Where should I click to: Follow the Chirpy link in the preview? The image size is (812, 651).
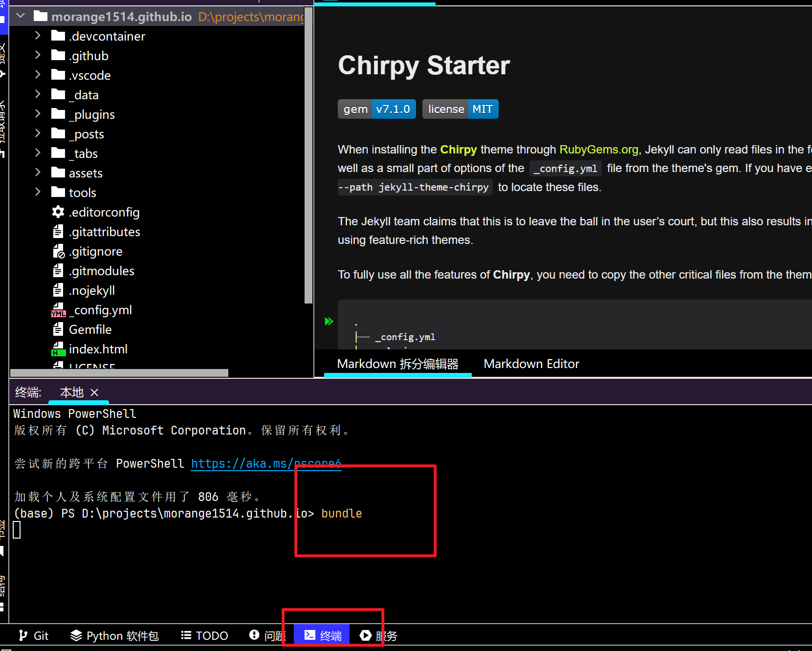coord(459,150)
